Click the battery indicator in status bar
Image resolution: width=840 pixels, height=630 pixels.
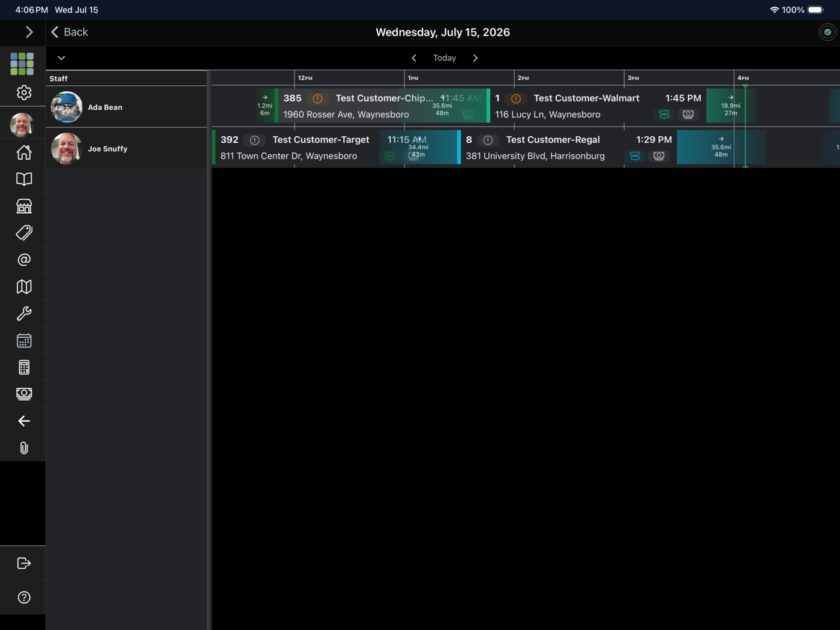(816, 10)
